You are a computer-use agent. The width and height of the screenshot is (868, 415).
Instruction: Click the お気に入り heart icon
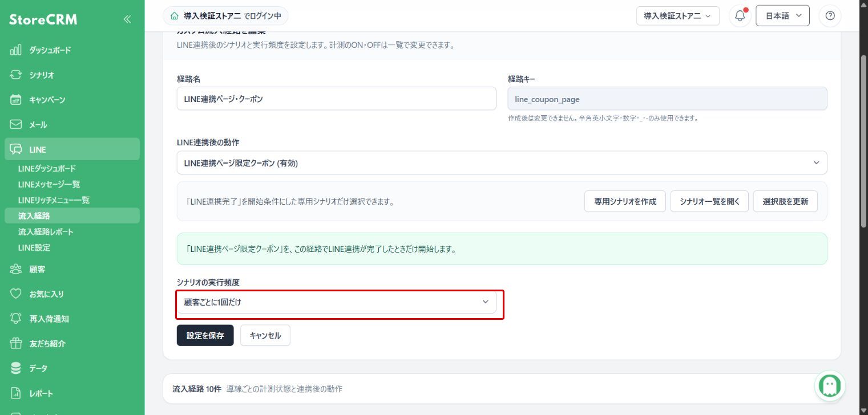click(16, 294)
